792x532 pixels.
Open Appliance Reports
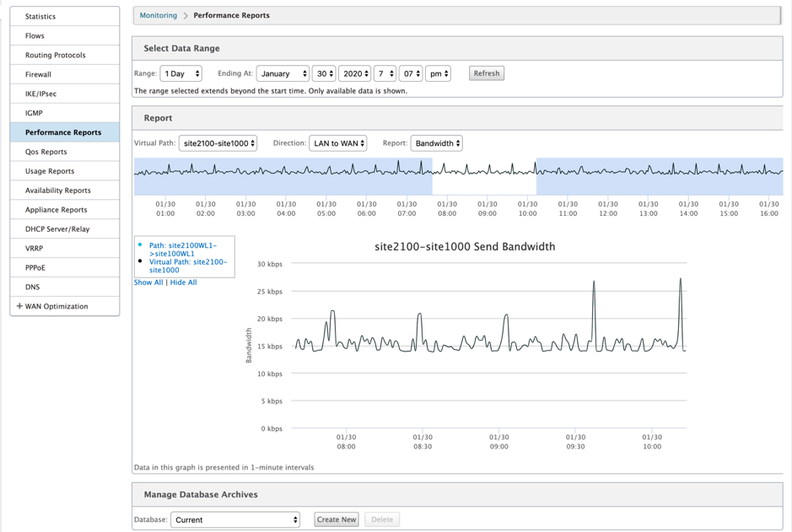click(65, 209)
